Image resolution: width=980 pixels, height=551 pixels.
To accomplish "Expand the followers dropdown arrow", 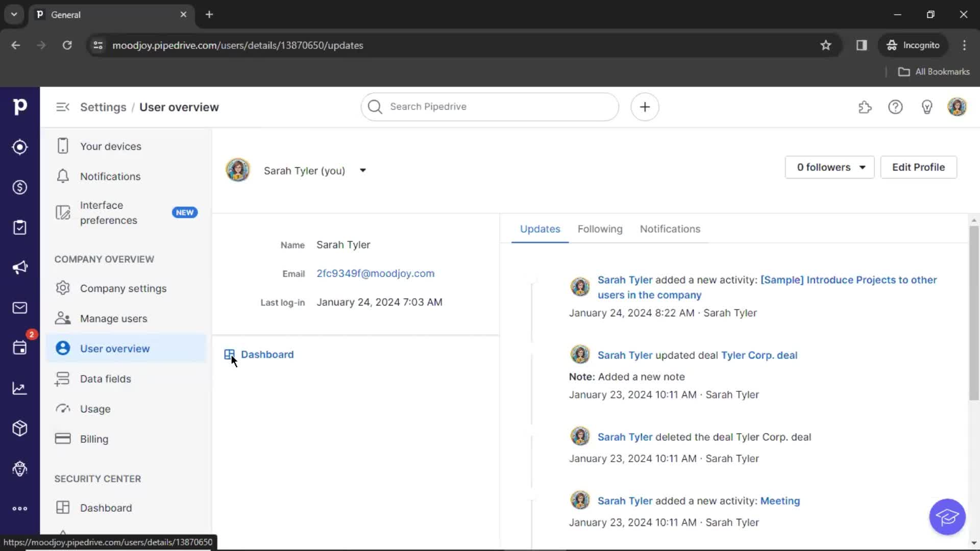I will click(862, 167).
